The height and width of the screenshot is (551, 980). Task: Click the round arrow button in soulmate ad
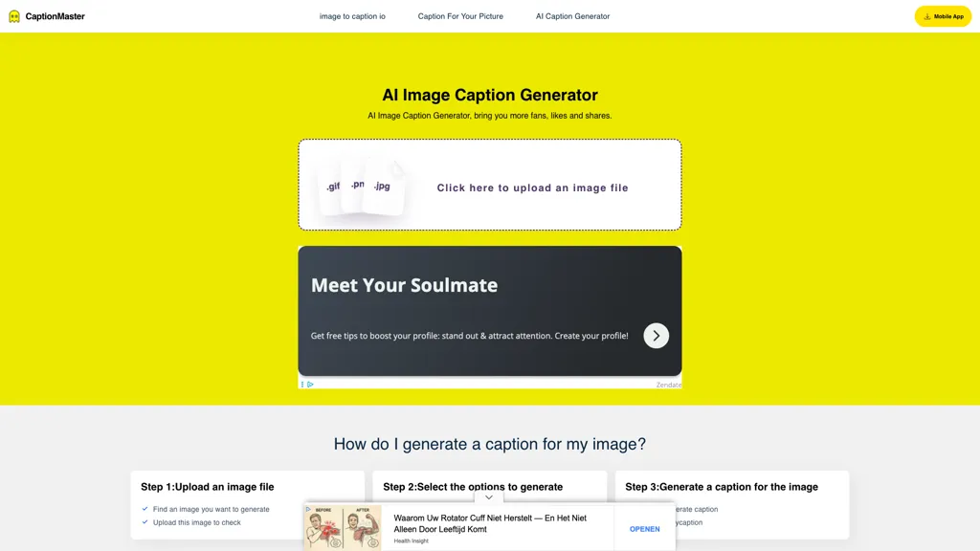(657, 336)
